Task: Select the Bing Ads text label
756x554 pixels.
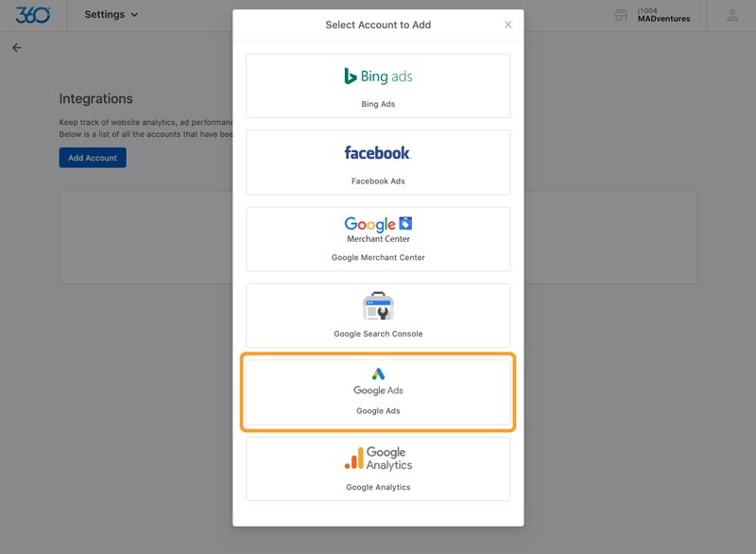Action: pos(378,104)
